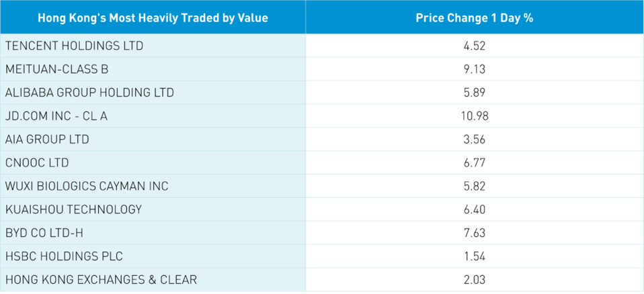Image resolution: width=644 pixels, height=294 pixels.
Task: Select HSBC HOLDINGS PLC entry
Action: 64,256
